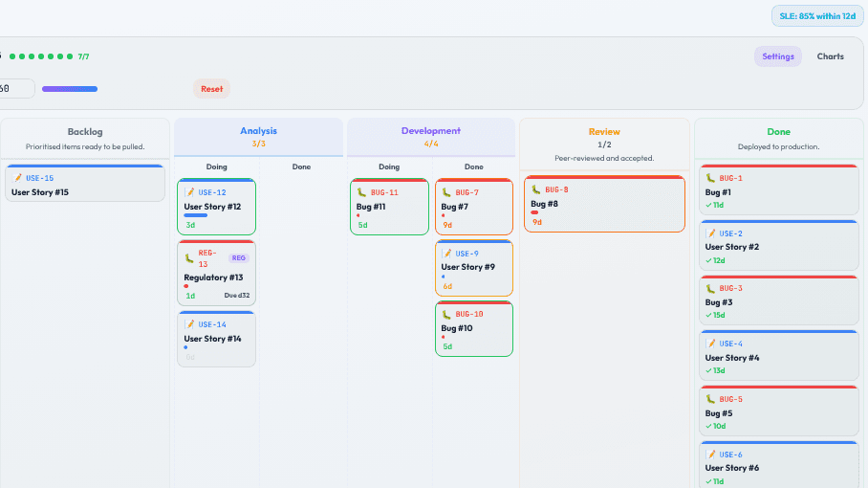Open the User Story #9 card title
868x488 pixels.
point(467,267)
